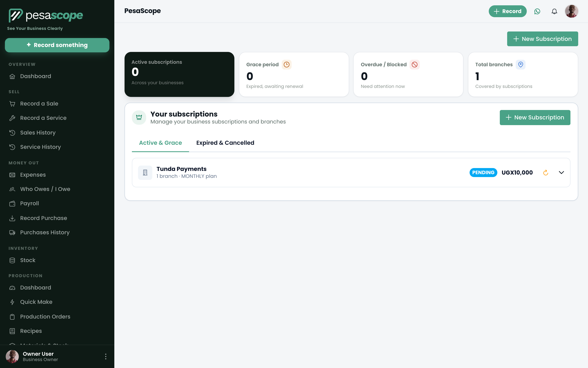
Task: Select the Active subscriptions card
Action: tap(179, 74)
